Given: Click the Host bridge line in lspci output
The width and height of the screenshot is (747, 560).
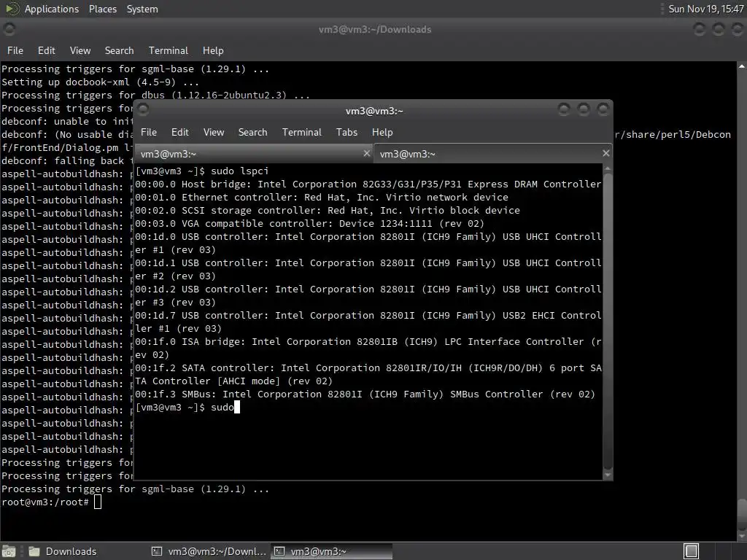Looking at the screenshot, I should tap(368, 184).
